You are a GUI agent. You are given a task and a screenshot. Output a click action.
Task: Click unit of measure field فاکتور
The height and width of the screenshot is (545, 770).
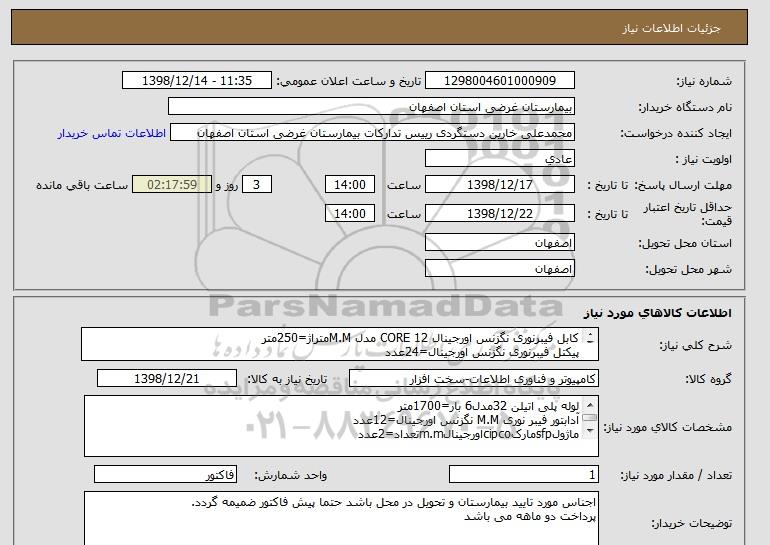(x=165, y=475)
